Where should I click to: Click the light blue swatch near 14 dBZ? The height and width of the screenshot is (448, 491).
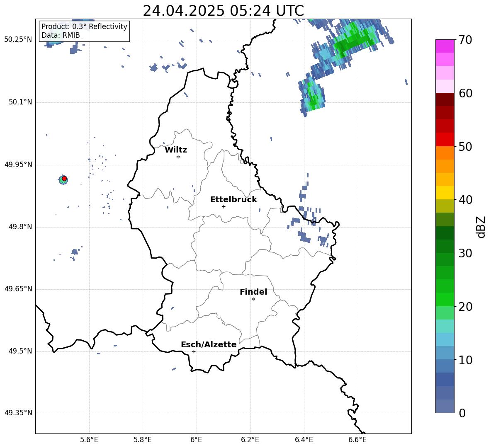click(x=445, y=339)
